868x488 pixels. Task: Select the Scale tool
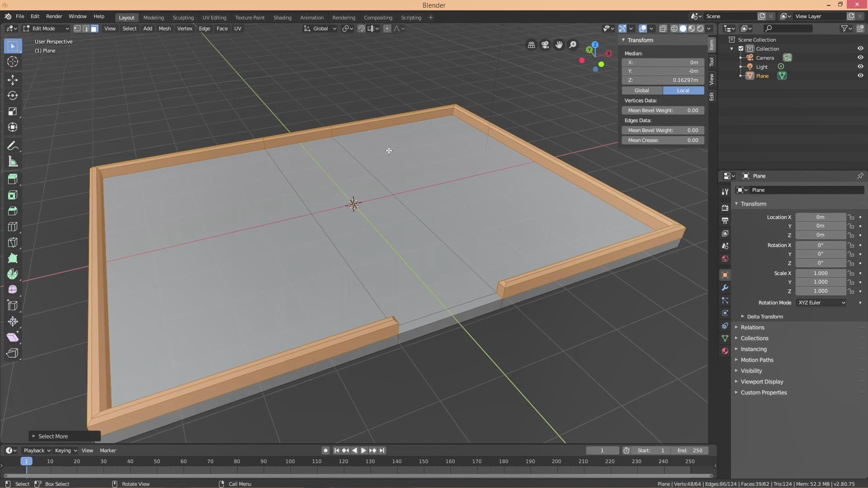[x=13, y=112]
